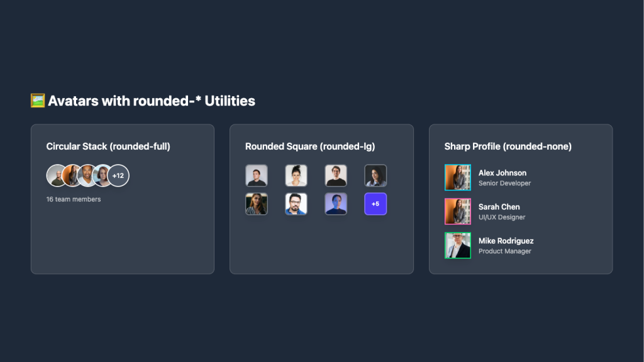Click the square avatar with purple-blue background
This screenshot has width=644, height=362.
pyautogui.click(x=336, y=204)
